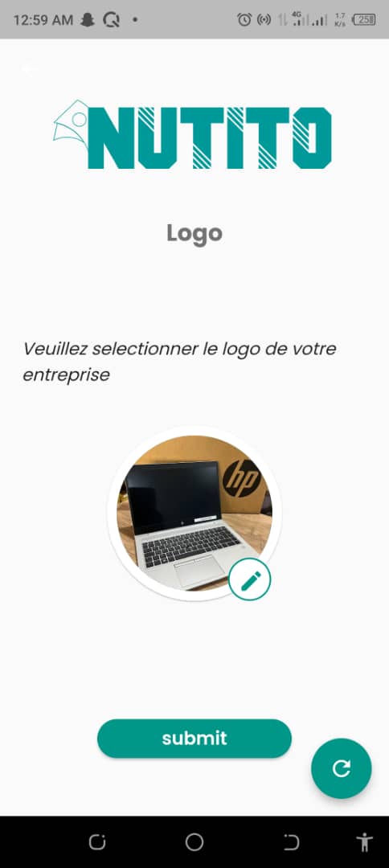
Task: Submit the selected company logo
Action: [x=194, y=739]
